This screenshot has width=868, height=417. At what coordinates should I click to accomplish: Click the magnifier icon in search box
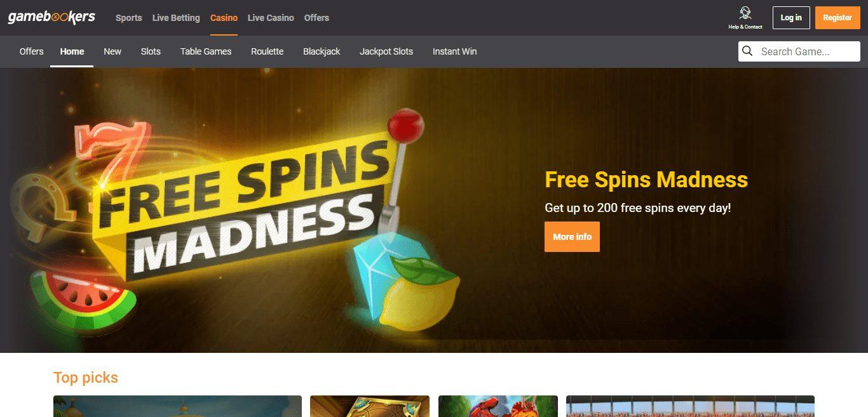(747, 51)
